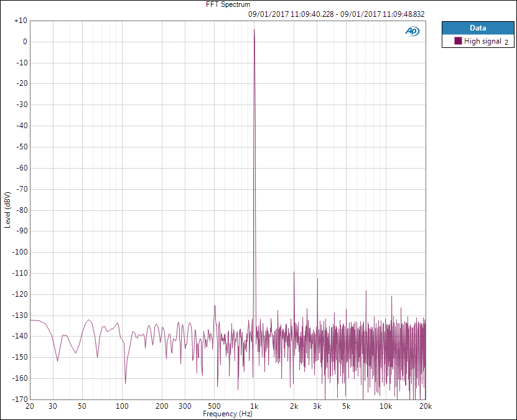Select the High signal legend entry
The image size is (517, 420).
pos(478,41)
